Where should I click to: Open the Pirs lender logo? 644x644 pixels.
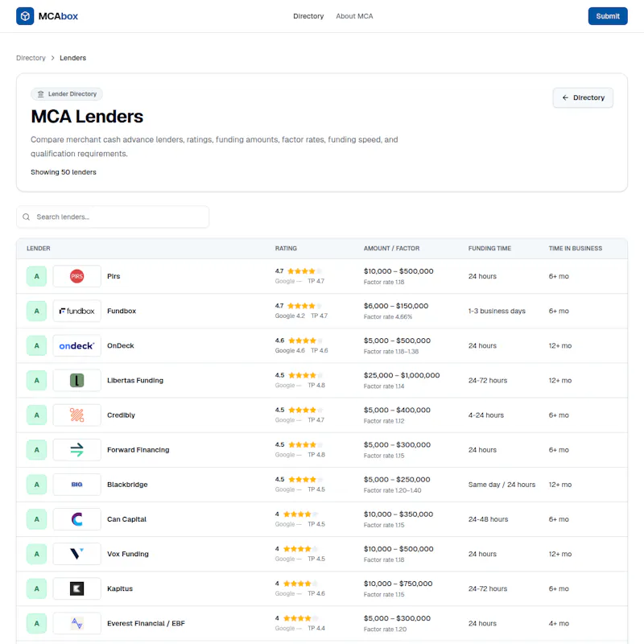click(x=76, y=276)
